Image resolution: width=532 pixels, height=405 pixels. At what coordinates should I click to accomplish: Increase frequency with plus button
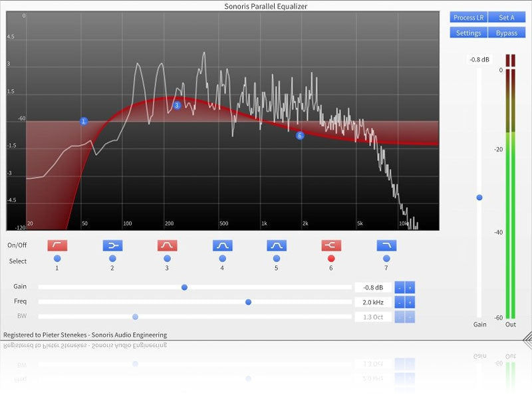pyautogui.click(x=410, y=302)
